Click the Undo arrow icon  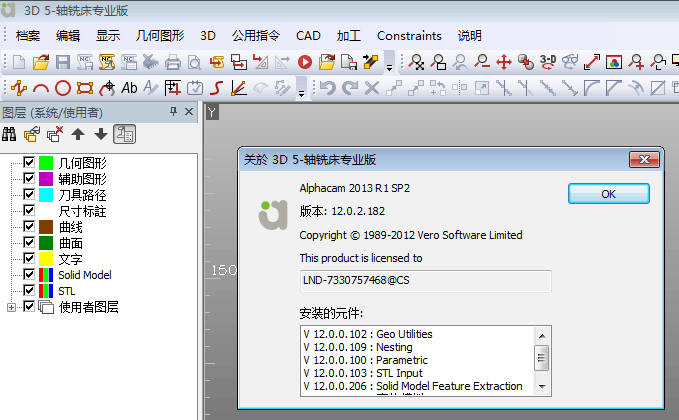(328, 88)
